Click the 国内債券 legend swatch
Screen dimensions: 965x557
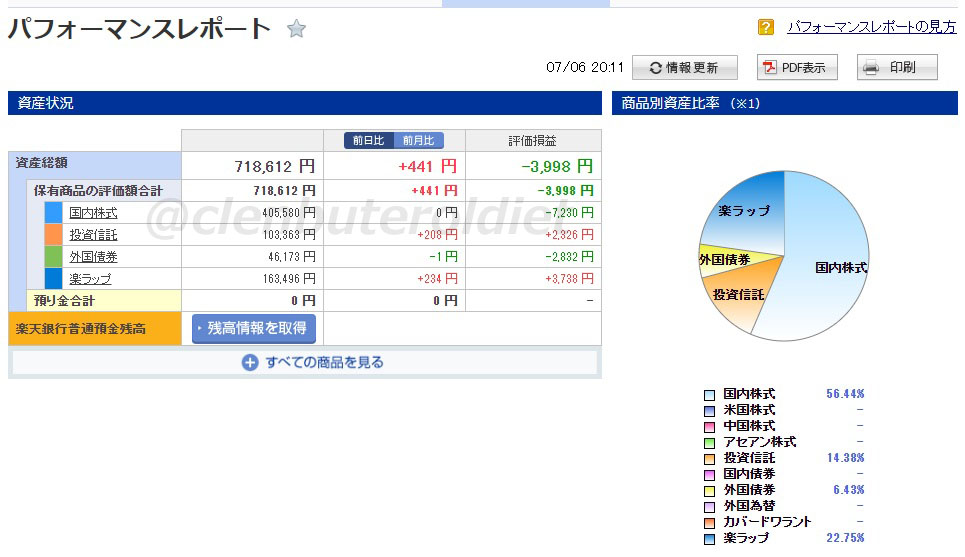[x=710, y=475]
